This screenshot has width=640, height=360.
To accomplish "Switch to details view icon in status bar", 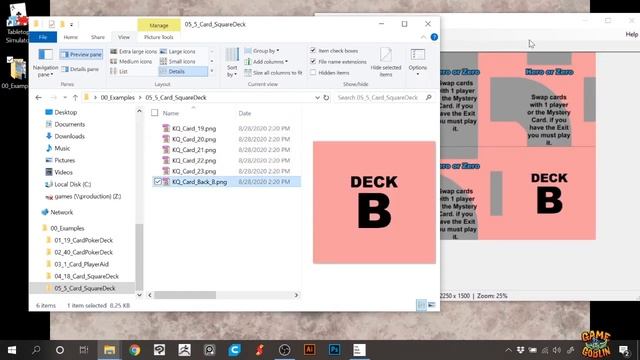I will click(421, 305).
